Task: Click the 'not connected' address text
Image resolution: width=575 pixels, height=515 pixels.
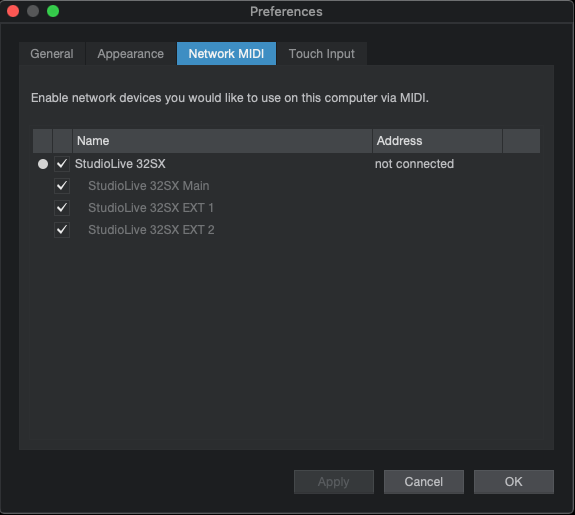Action: 414,164
